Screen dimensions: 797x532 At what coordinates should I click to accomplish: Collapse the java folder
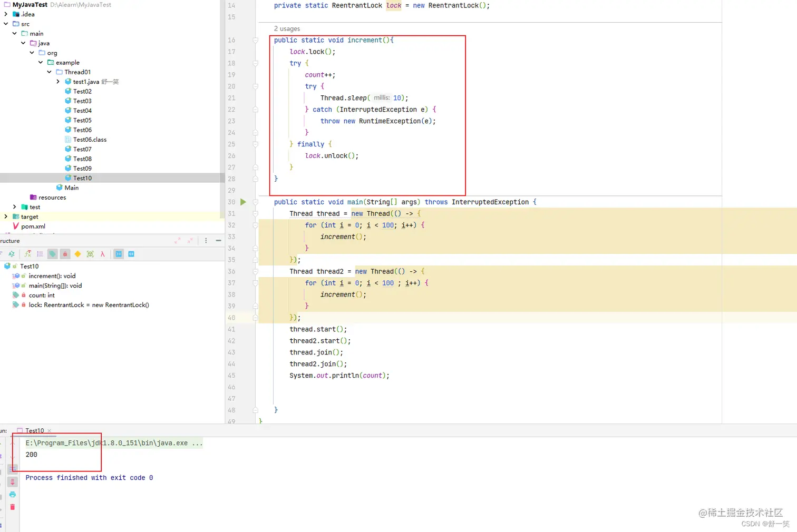pyautogui.click(x=23, y=43)
